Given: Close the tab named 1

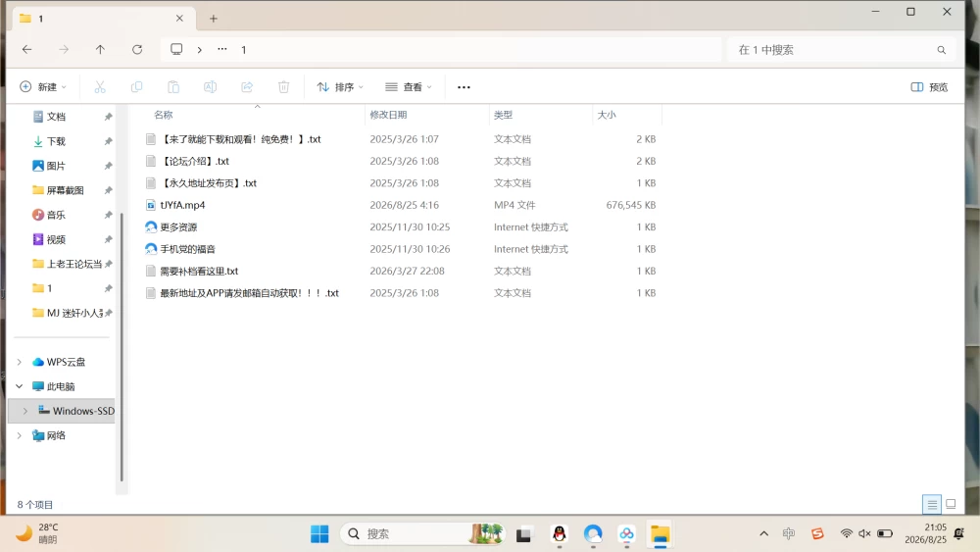Looking at the screenshot, I should tap(179, 18).
